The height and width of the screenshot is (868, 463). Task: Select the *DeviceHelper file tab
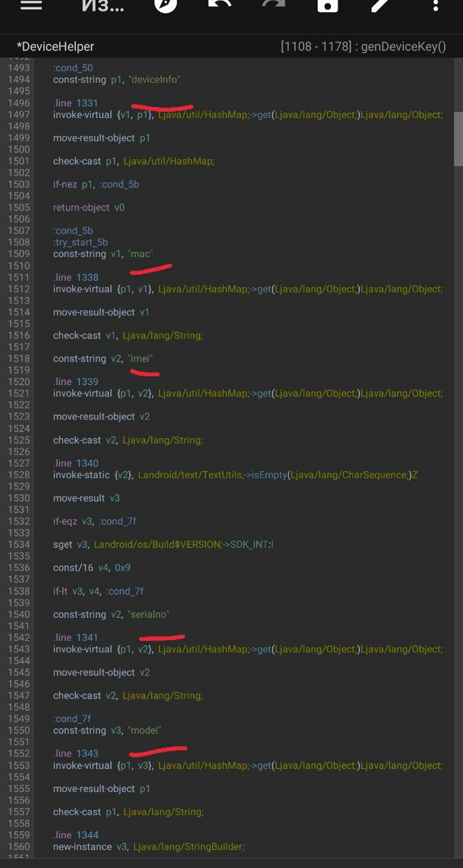pos(56,47)
